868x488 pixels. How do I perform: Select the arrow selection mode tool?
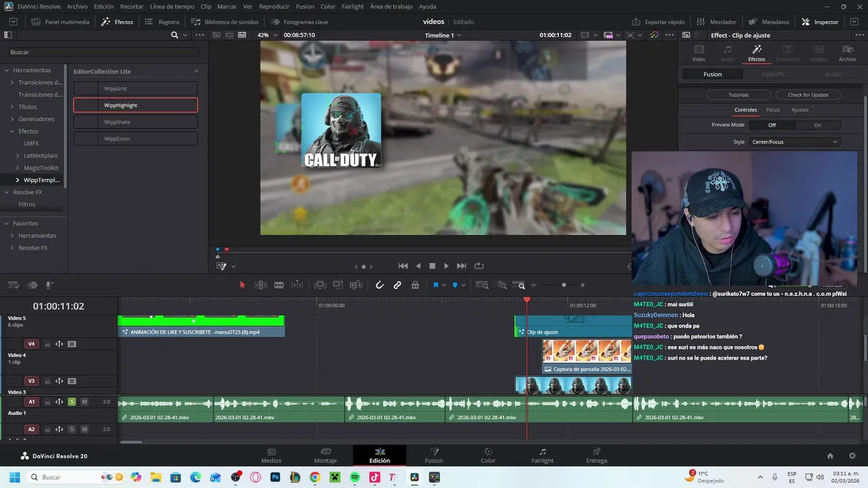242,285
